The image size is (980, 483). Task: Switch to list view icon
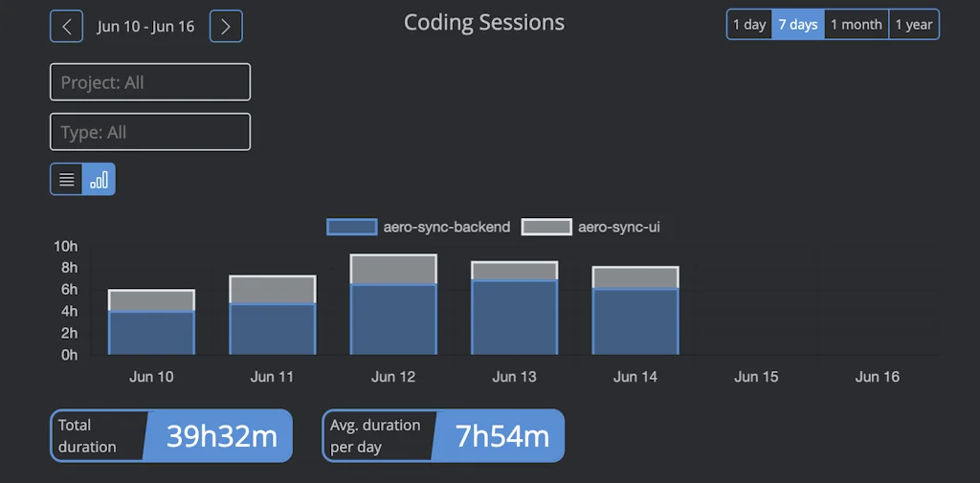pos(66,179)
